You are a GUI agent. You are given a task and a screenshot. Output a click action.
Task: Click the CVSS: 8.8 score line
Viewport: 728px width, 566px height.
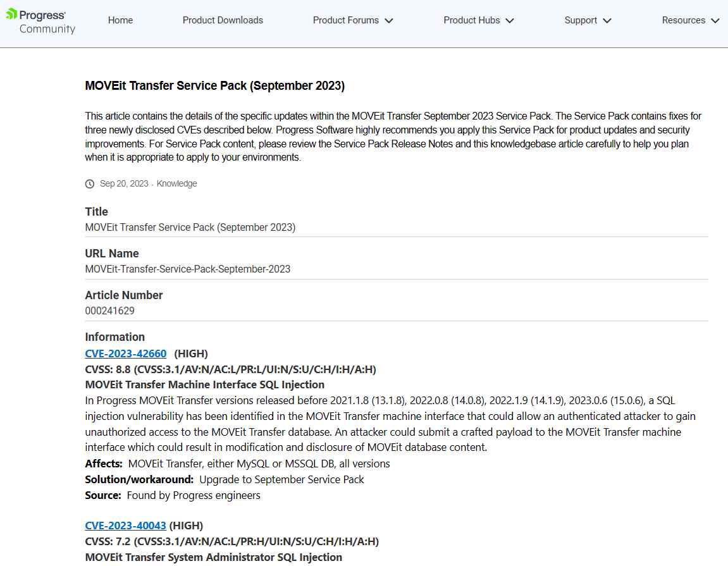[230, 369]
